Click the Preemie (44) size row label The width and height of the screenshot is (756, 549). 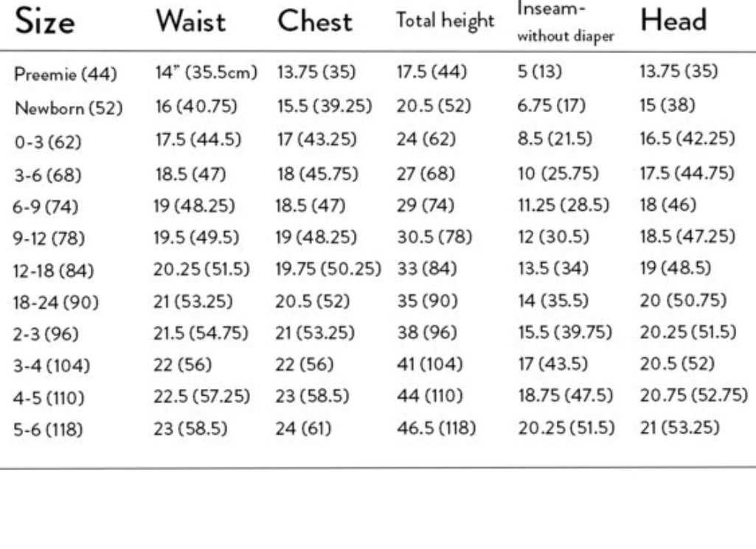coord(65,74)
